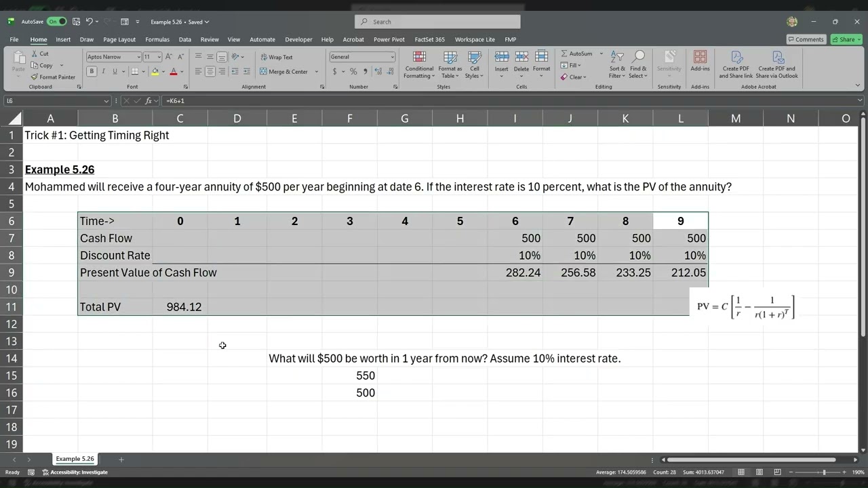868x488 pixels.
Task: Switch to the Formulas ribbon tab
Action: tap(157, 39)
